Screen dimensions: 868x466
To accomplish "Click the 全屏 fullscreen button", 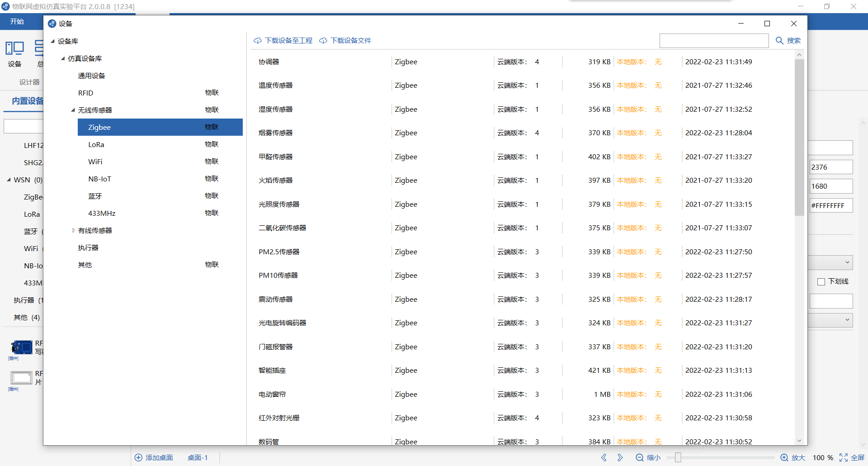I will [852, 458].
